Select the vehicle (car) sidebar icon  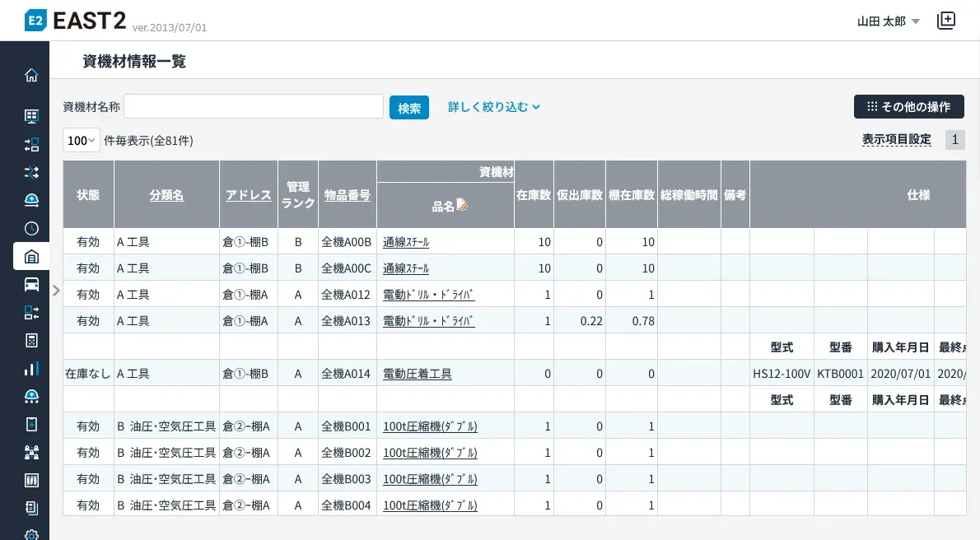coord(31,284)
